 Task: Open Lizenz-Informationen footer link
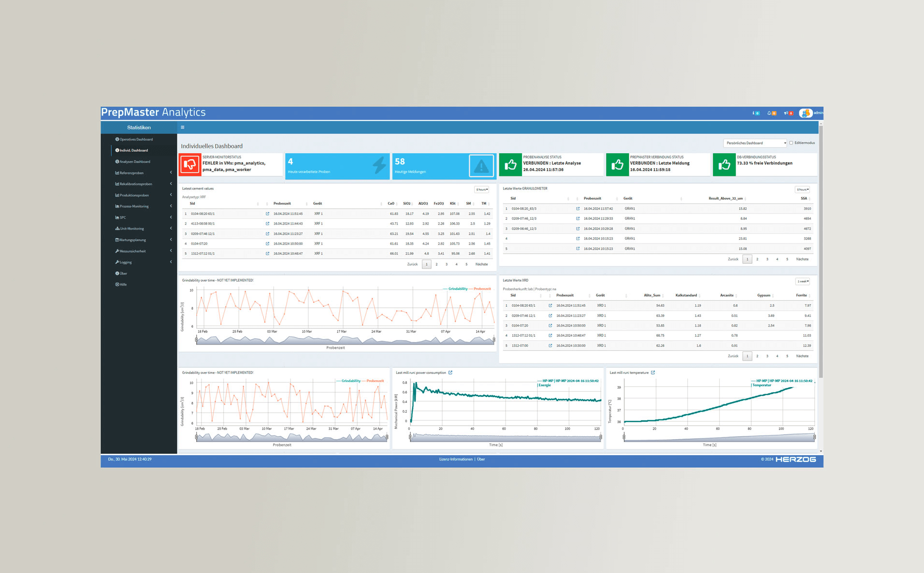tap(456, 459)
